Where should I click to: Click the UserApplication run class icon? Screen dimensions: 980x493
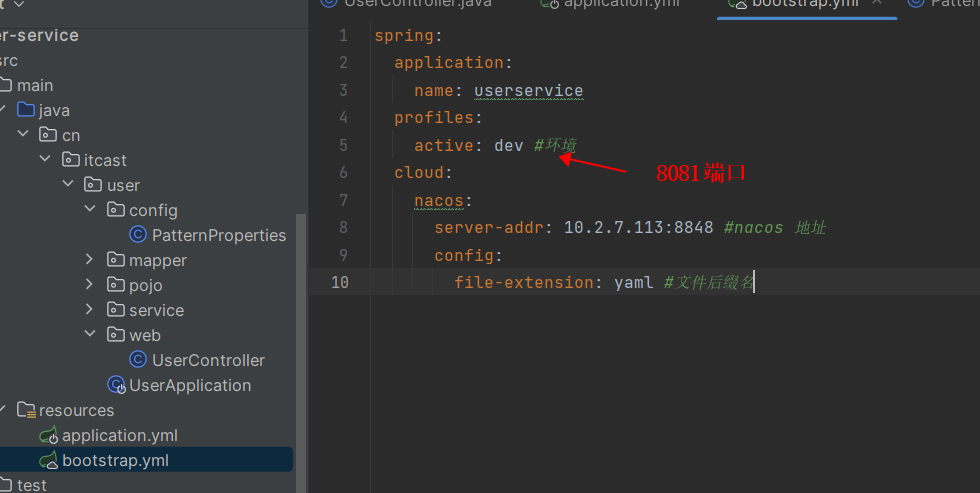(117, 385)
